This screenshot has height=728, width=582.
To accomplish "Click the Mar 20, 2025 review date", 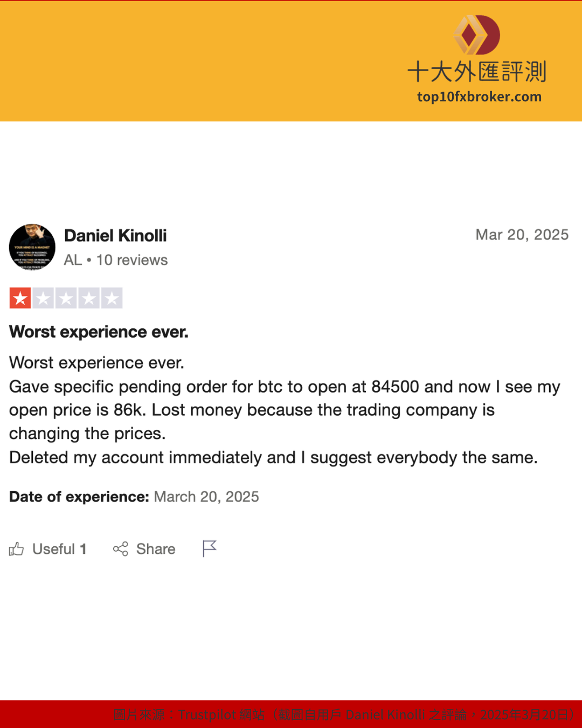I will 522,235.
